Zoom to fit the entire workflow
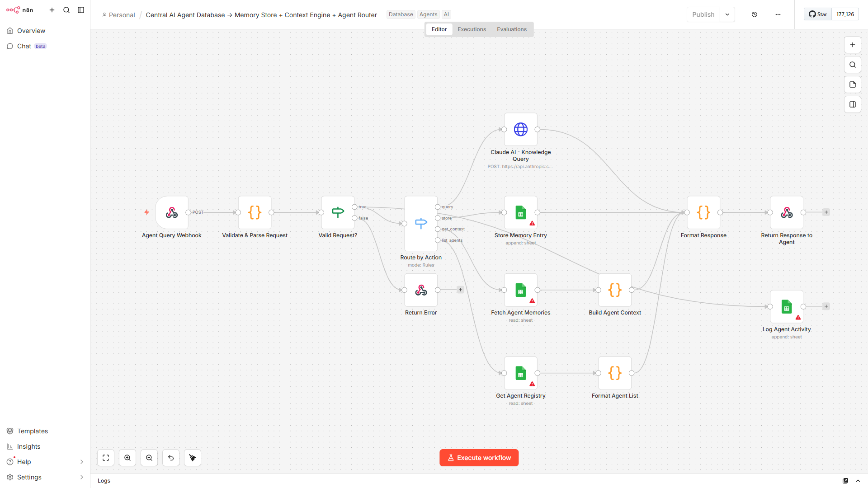The image size is (868, 488). (x=105, y=457)
